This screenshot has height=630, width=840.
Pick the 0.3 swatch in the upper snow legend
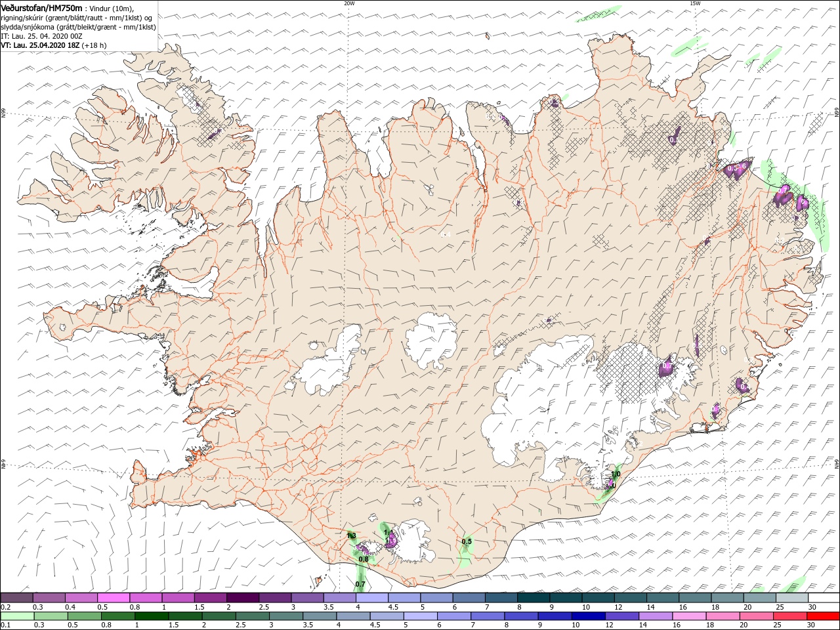click(49, 598)
